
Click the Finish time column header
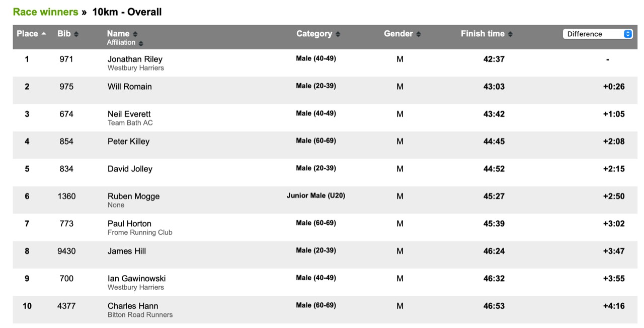coord(482,34)
